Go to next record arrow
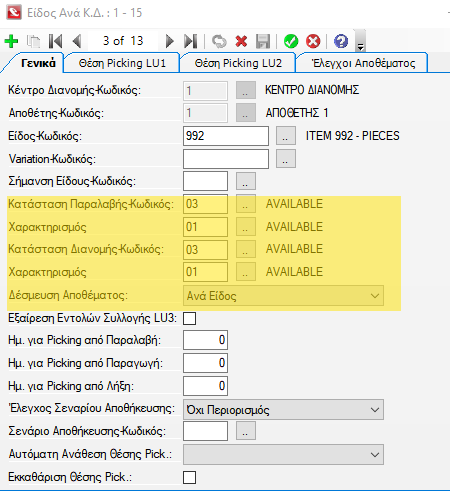Image resolution: width=450 pixels, height=491 pixels. pos(169,41)
